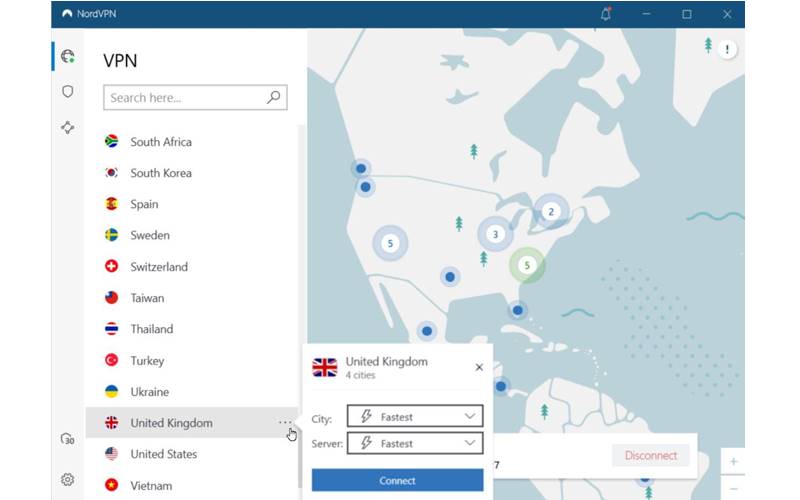Click the search magnifier icon
This screenshot has width=800, height=500.
pyautogui.click(x=273, y=98)
